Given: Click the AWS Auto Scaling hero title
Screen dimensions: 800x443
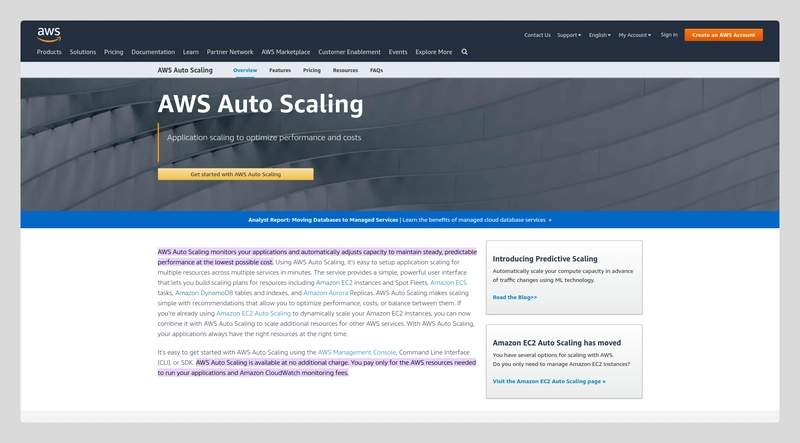Looking at the screenshot, I should (x=261, y=104).
